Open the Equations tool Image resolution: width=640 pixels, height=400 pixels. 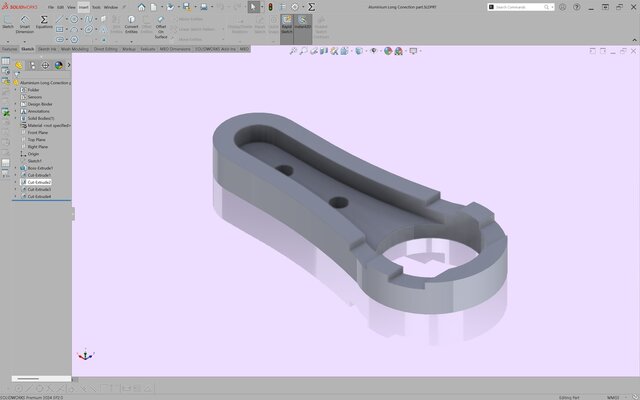click(44, 25)
